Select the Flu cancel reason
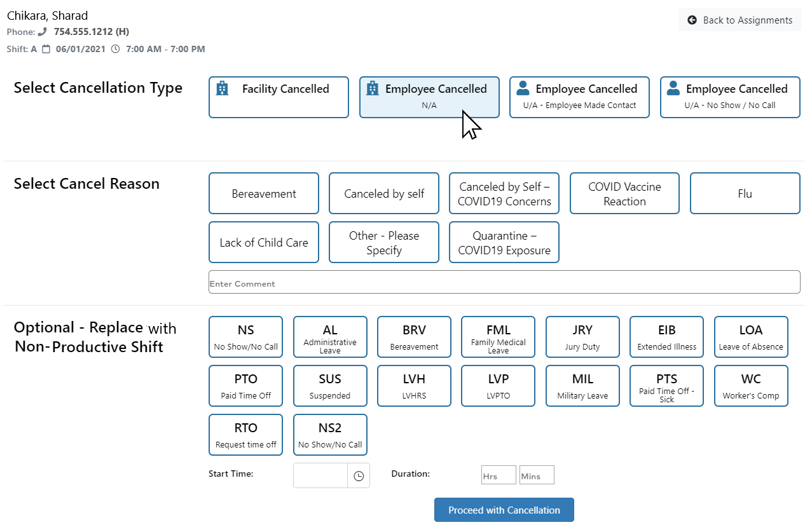This screenshot has height=532, width=812. tap(745, 193)
